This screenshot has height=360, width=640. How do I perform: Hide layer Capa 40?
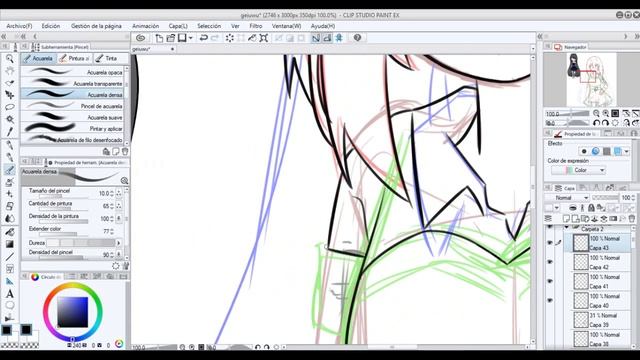click(550, 300)
